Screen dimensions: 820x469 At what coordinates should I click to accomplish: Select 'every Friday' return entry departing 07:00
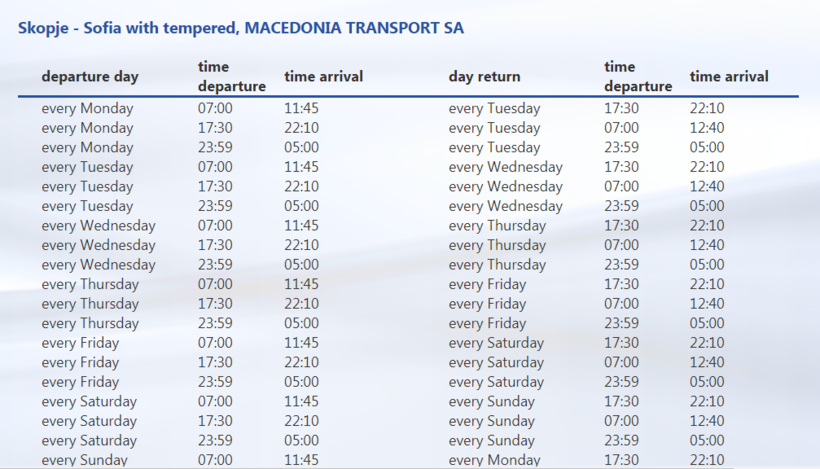(x=487, y=304)
